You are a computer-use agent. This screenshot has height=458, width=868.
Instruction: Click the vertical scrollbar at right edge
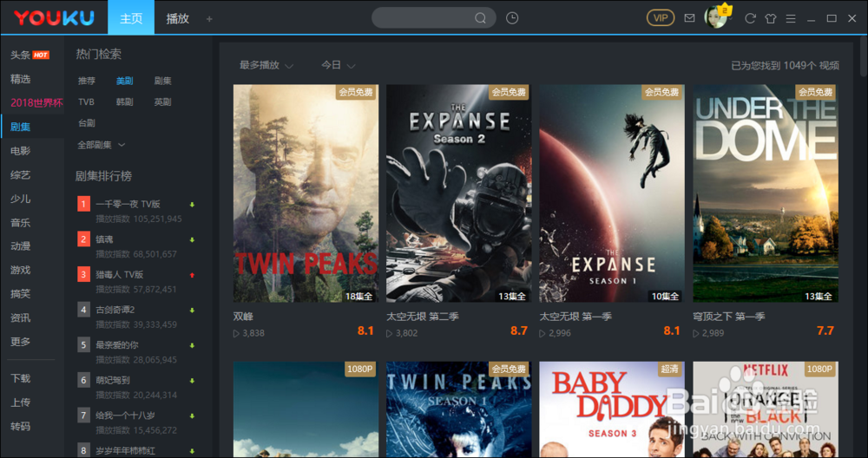pos(864,58)
